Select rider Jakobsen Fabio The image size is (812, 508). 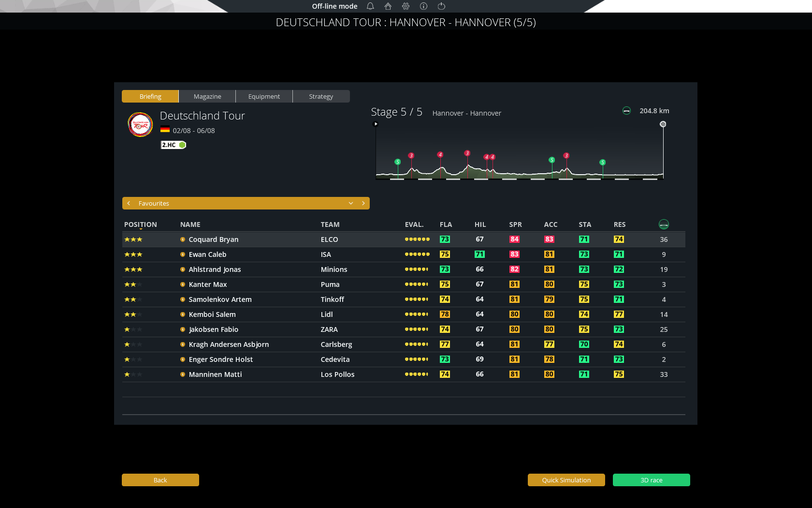213,329
